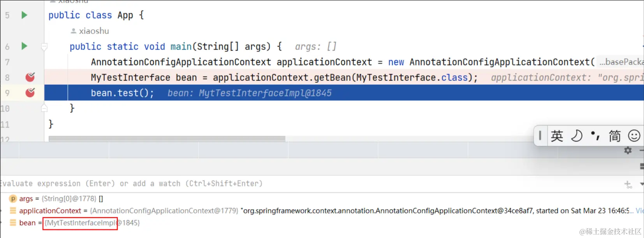Click the args parameter icon in variables

pyautogui.click(x=13, y=199)
